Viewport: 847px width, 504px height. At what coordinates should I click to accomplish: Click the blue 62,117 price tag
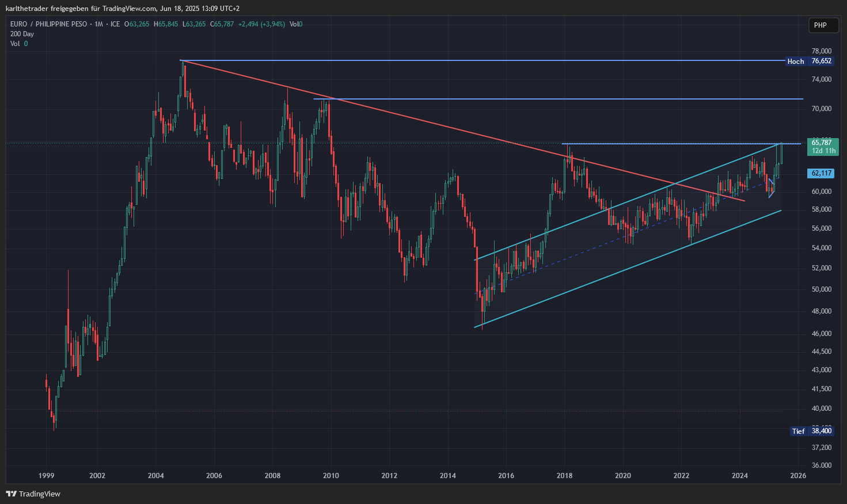[x=822, y=173]
